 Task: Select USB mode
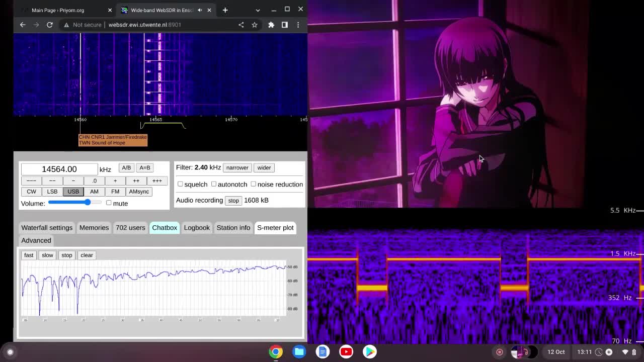(x=73, y=192)
